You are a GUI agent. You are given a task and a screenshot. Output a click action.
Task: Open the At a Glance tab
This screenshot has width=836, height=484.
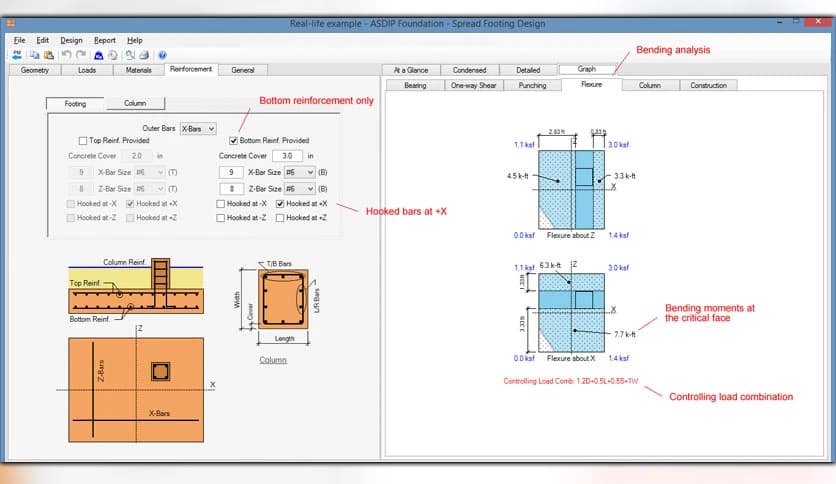click(411, 70)
